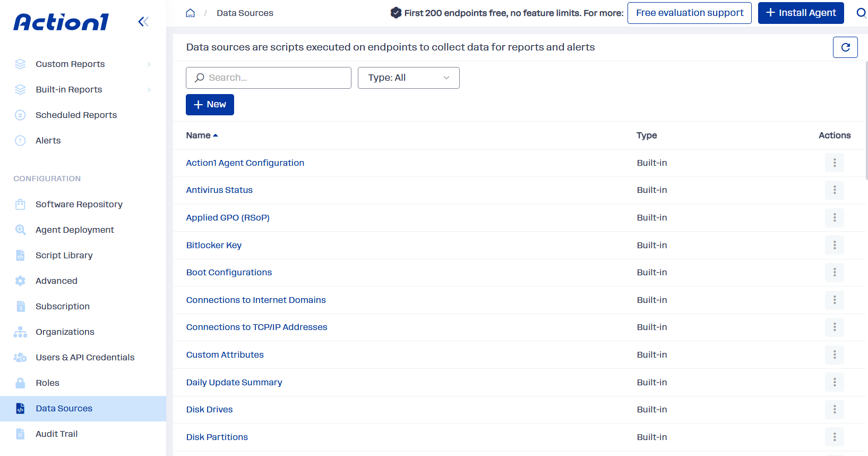
Task: Click the Scheduled Reports clock icon
Action: [20, 115]
